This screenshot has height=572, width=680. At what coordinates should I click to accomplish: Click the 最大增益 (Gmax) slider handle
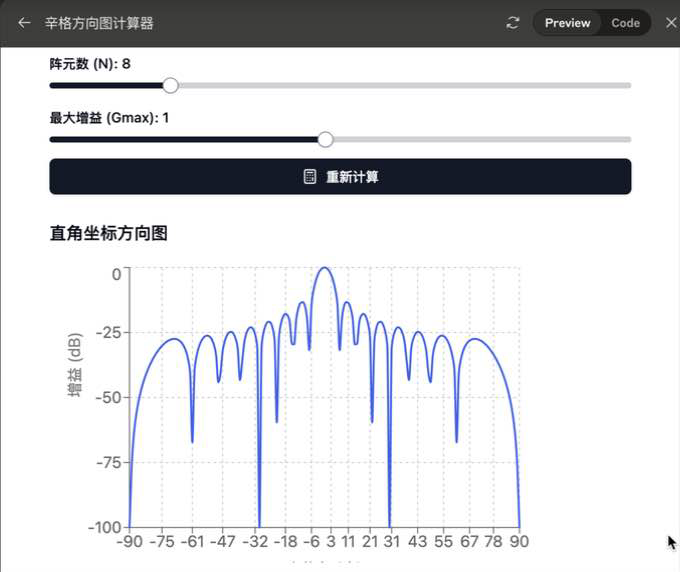(x=325, y=139)
